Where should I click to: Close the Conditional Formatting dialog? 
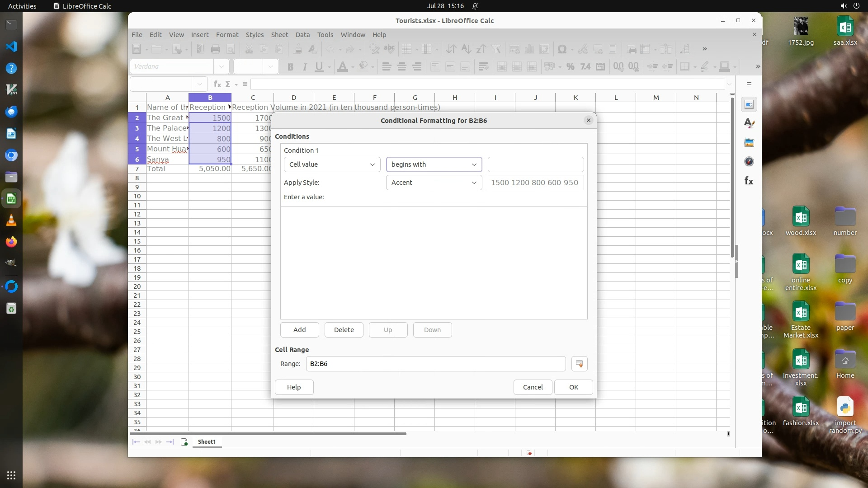(588, 120)
